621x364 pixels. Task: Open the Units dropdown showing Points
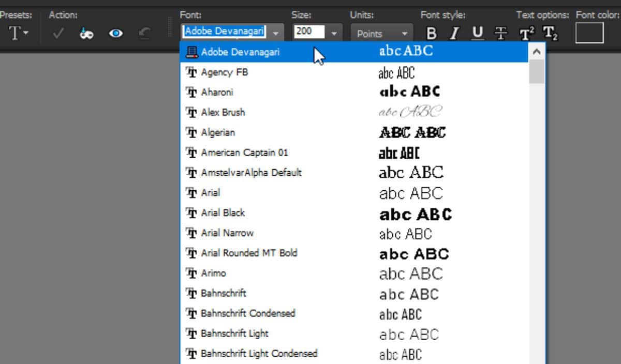(x=381, y=33)
